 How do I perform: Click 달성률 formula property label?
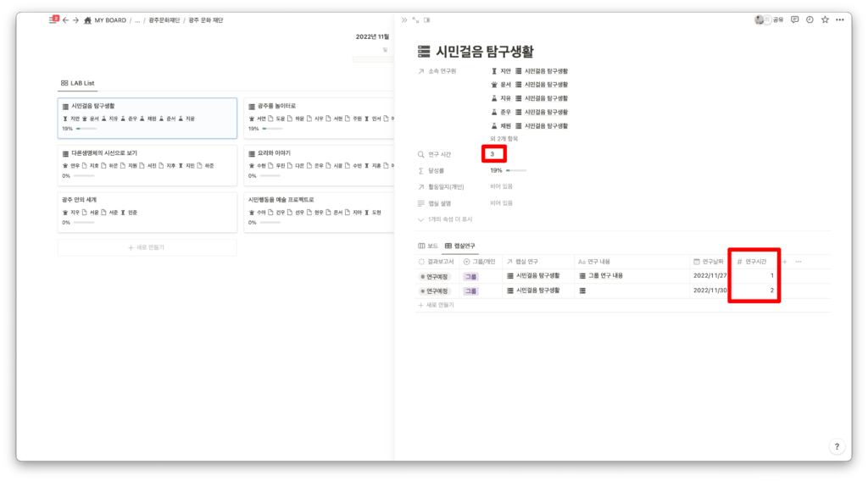pyautogui.click(x=431, y=171)
